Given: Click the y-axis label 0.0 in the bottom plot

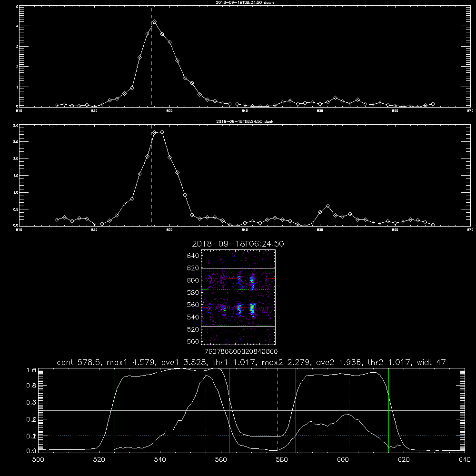Looking at the screenshot, I should click(31, 451).
